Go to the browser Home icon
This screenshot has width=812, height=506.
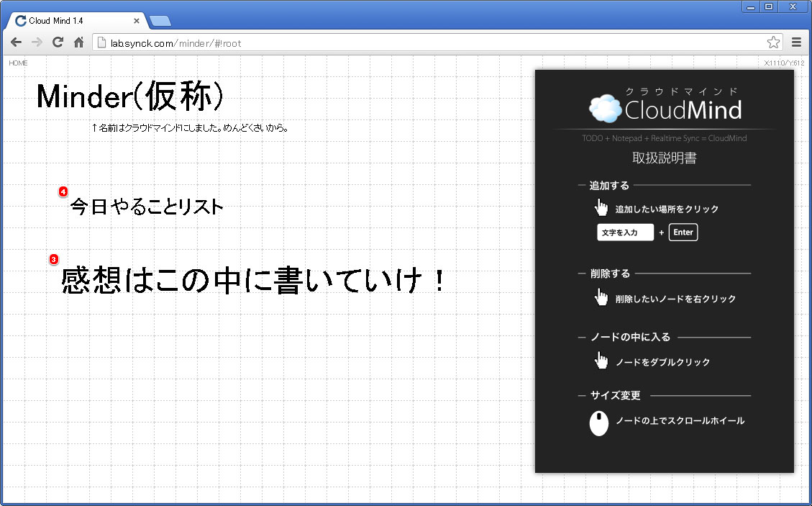[x=78, y=42]
